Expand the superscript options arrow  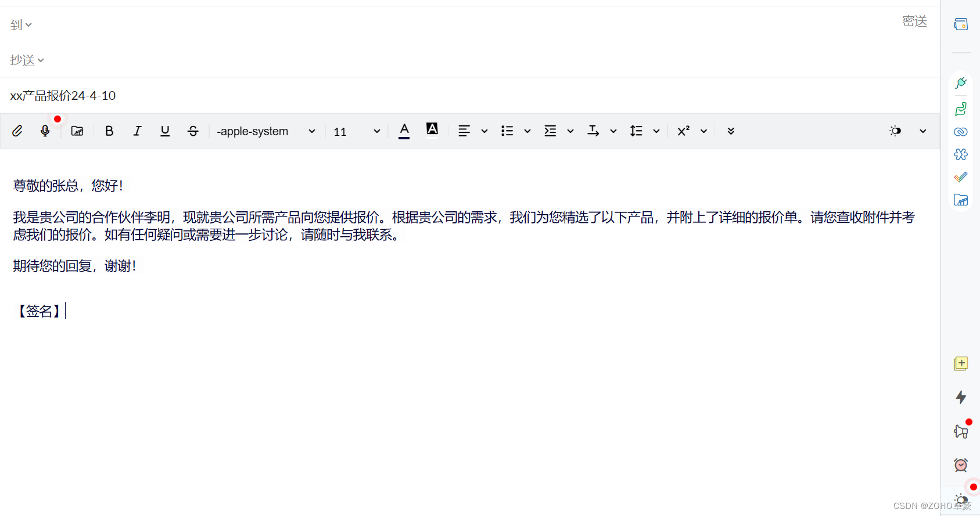tap(703, 131)
